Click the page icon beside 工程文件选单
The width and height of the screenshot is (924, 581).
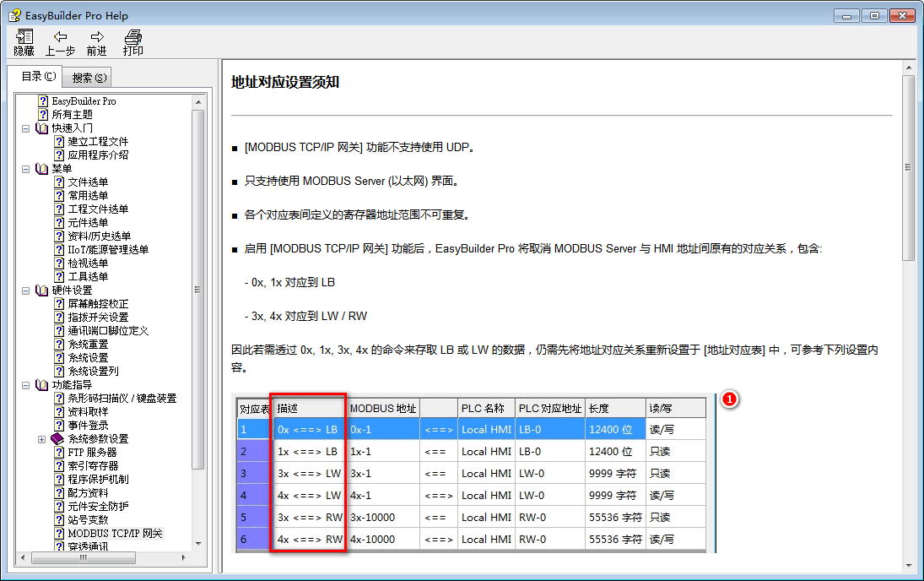pos(59,209)
